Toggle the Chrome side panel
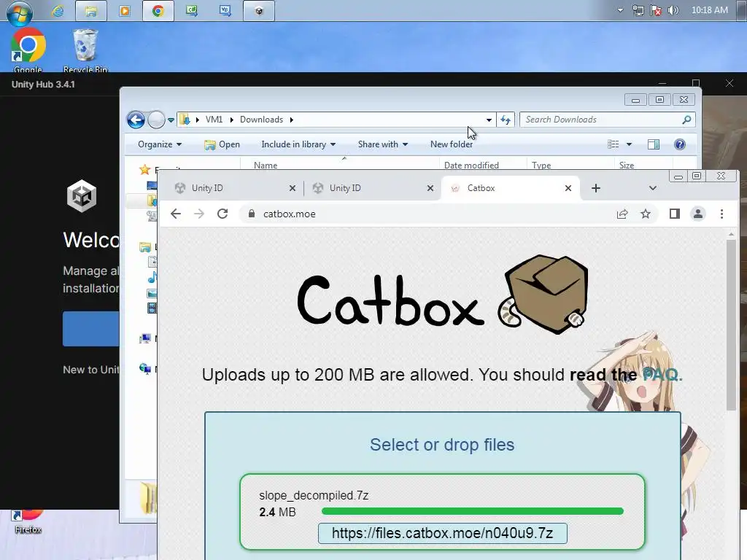This screenshot has width=747, height=560. (x=675, y=214)
